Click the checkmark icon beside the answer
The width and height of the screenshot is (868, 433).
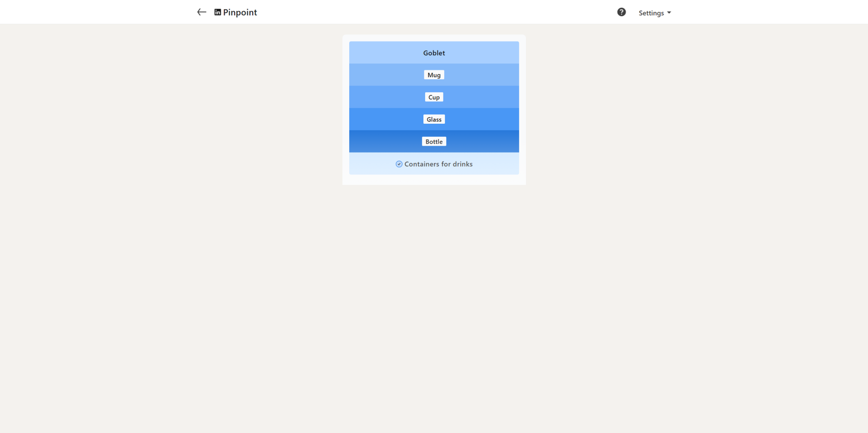click(399, 164)
